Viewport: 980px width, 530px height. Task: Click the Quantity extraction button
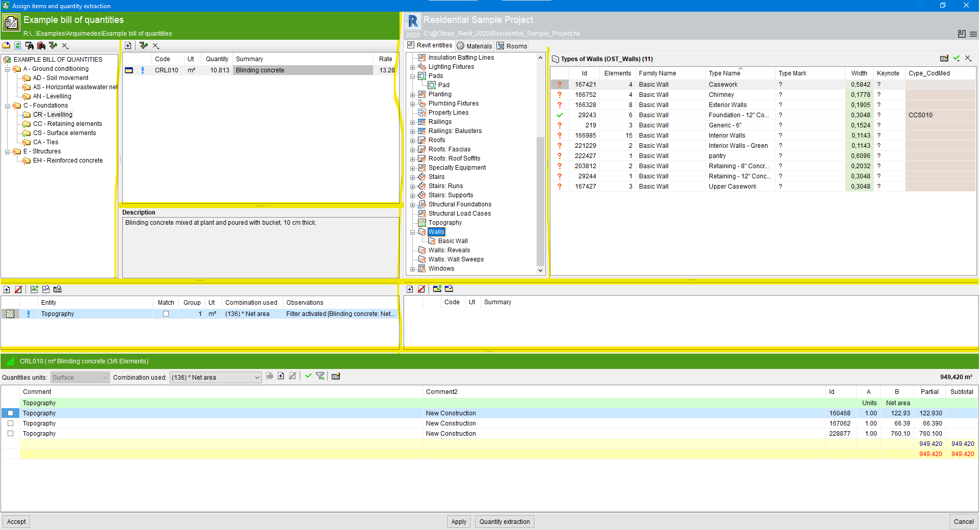point(505,522)
